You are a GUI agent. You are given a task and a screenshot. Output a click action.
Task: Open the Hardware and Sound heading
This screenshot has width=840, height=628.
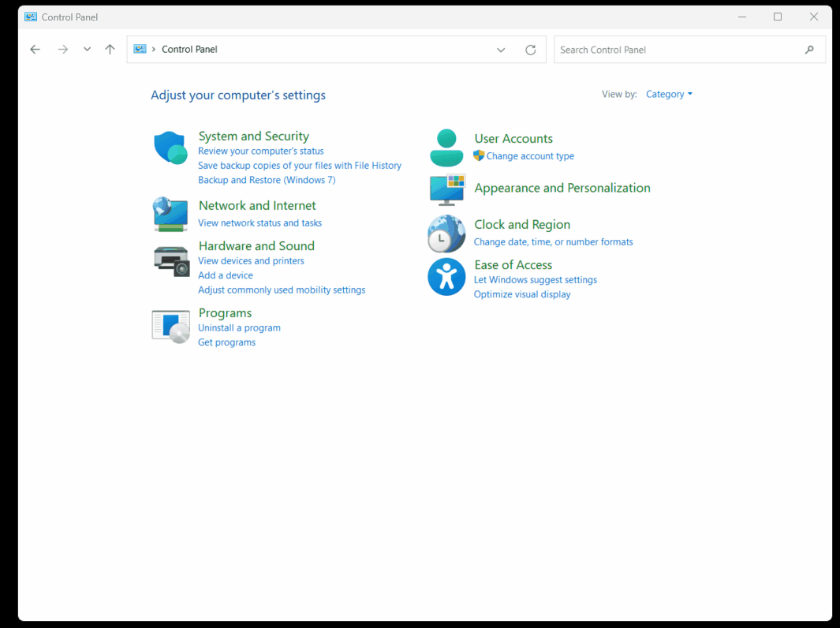[256, 246]
